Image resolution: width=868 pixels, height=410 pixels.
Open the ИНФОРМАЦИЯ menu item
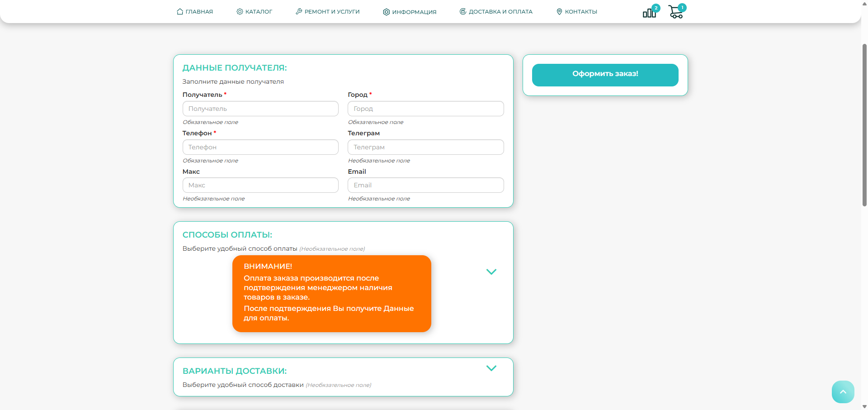tap(410, 12)
